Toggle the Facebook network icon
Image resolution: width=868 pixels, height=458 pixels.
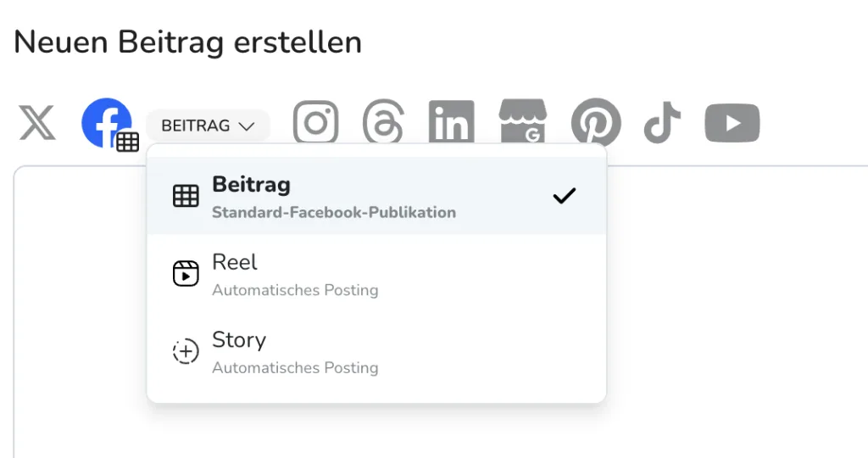coord(106,123)
